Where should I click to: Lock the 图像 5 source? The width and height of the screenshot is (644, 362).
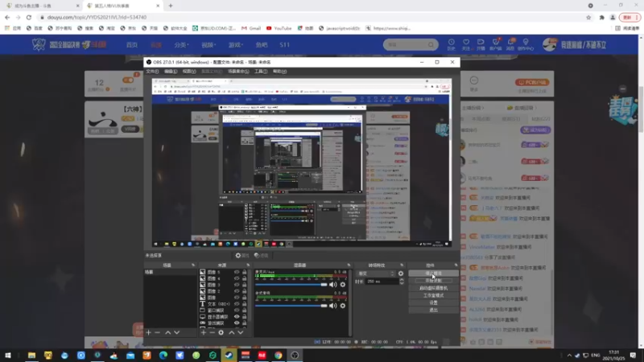pyautogui.click(x=245, y=272)
